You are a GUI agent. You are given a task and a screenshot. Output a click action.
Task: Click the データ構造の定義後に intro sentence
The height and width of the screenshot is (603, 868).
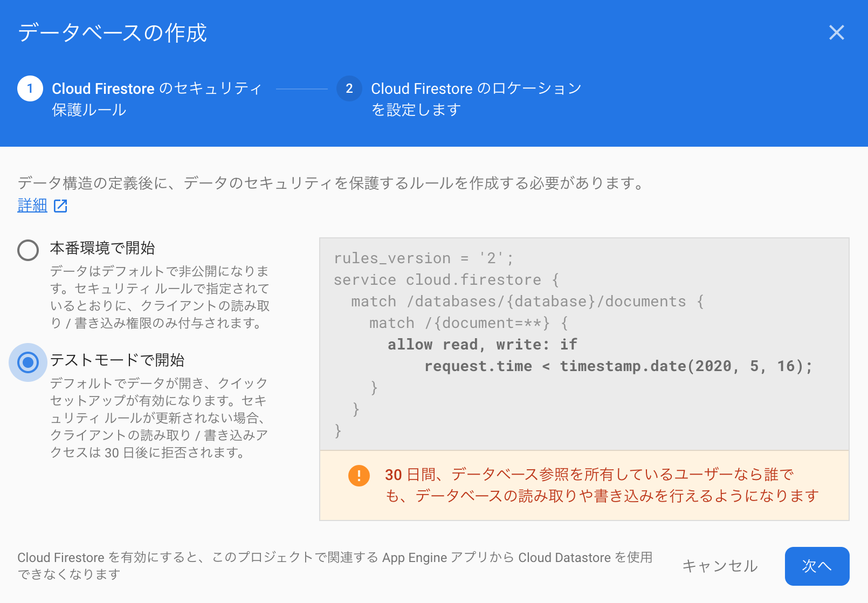point(332,183)
